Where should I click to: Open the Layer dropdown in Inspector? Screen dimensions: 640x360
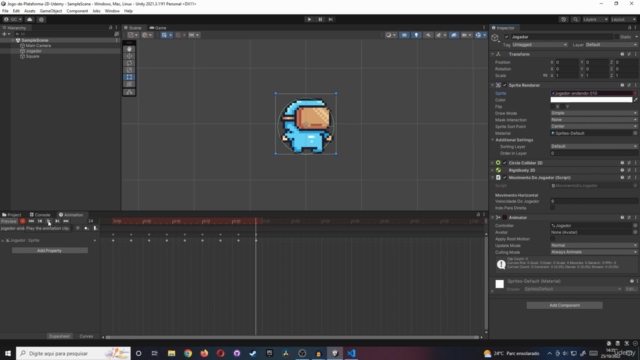(x=611, y=44)
